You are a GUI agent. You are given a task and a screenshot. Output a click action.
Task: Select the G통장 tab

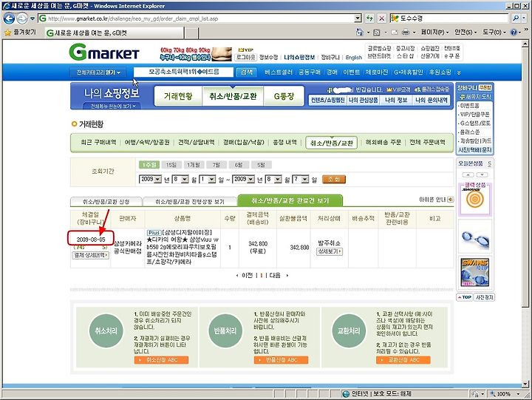[284, 96]
